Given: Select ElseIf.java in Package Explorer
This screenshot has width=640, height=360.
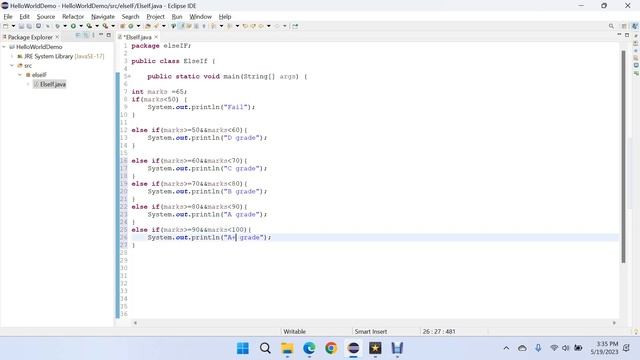Looking at the screenshot, I should [53, 84].
